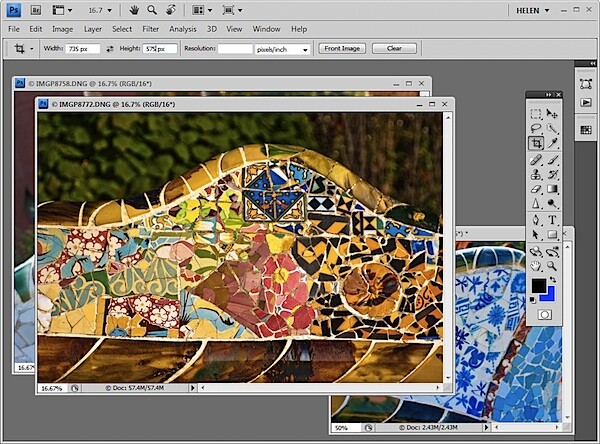Select the Crop tool in the toolbox
This screenshot has width=600, height=444.
click(536, 144)
